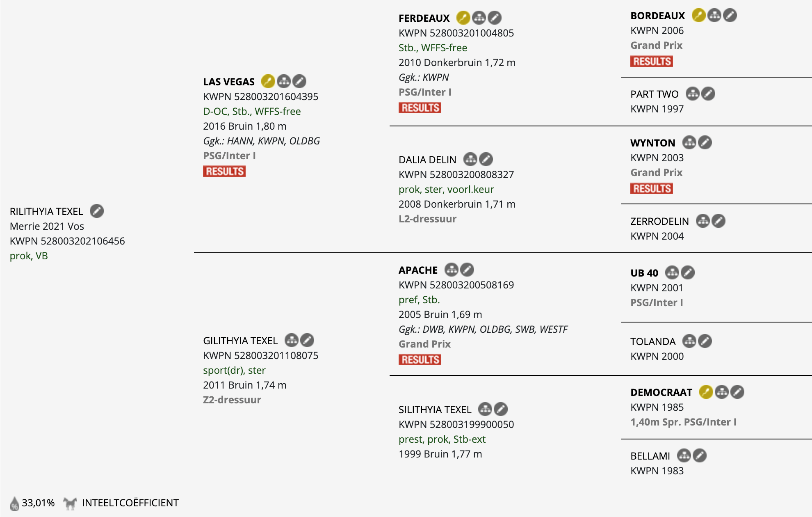Image resolution: width=812 pixels, height=517 pixels.
Task: Click edit pencil icon beside Wynton
Action: (x=705, y=142)
